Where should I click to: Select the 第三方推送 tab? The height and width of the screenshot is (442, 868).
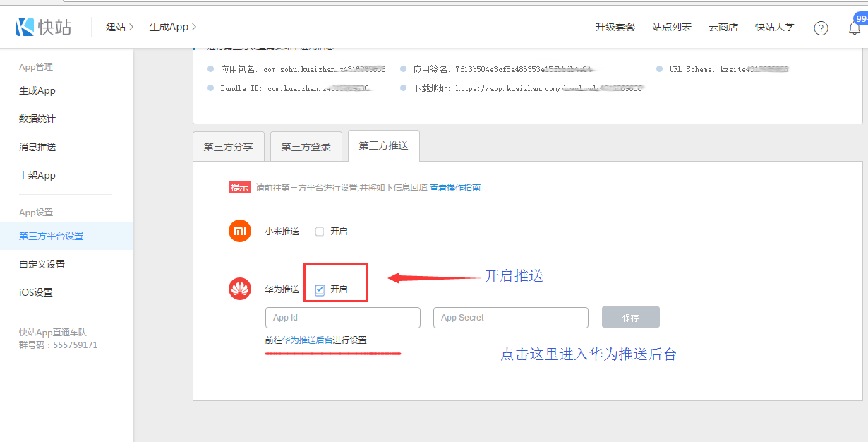383,145
